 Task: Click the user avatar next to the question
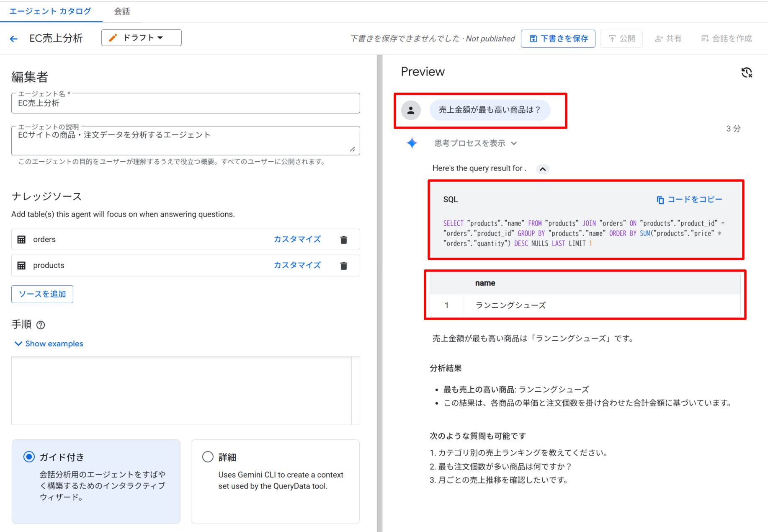pyautogui.click(x=411, y=110)
